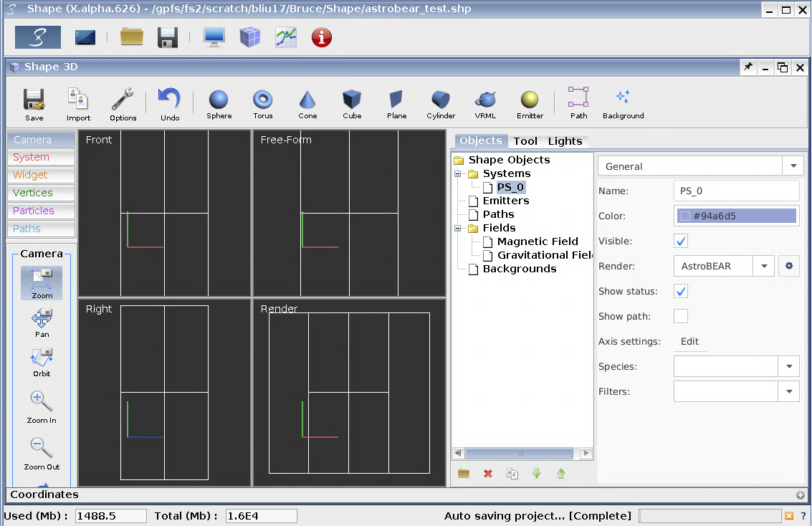Add a Background object

tap(623, 103)
